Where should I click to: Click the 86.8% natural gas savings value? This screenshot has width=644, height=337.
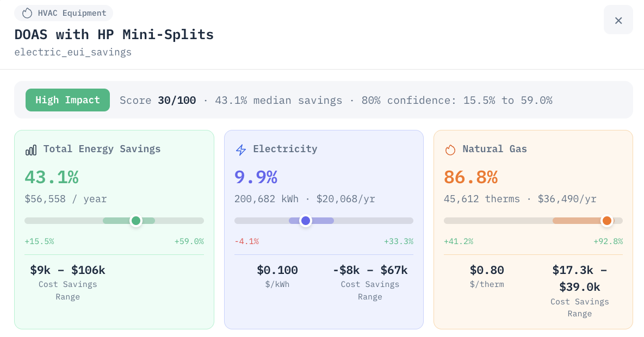click(x=470, y=177)
